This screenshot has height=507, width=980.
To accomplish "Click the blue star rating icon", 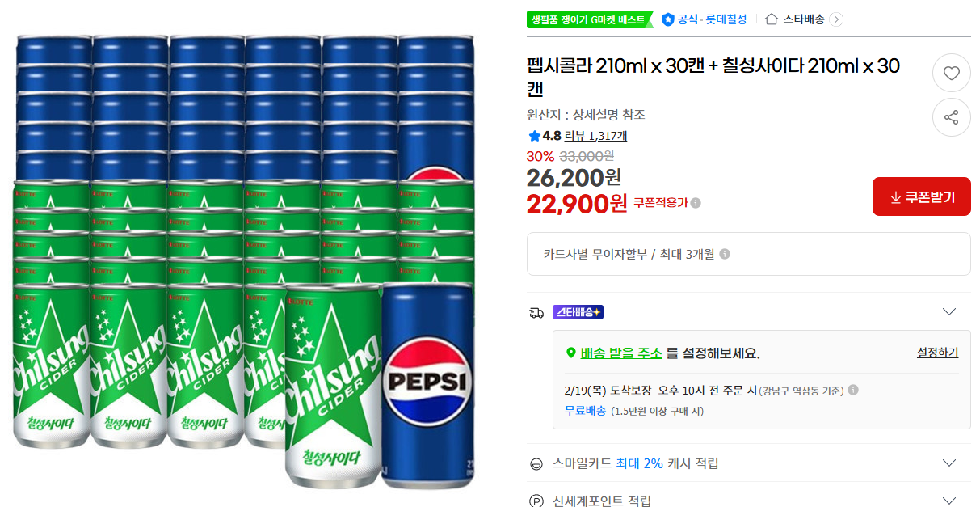I will pyautogui.click(x=534, y=136).
